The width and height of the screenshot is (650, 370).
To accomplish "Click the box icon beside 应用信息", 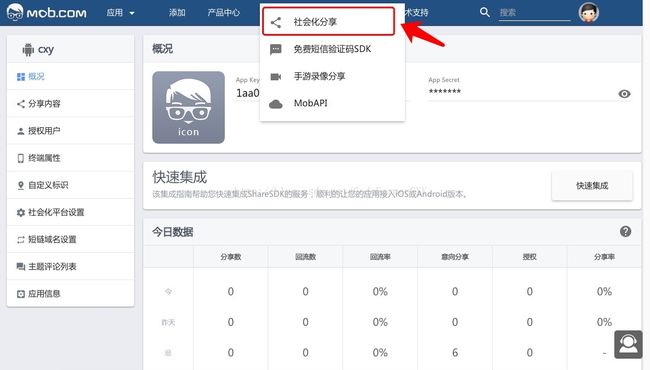I will click(x=21, y=294).
